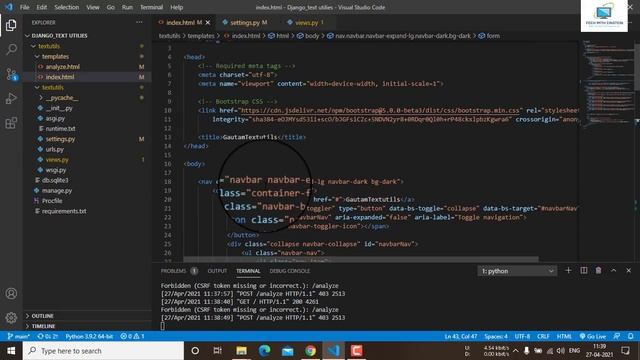Click the git branch main indicator
Viewport: 640px width, 360px height.
coord(19,336)
